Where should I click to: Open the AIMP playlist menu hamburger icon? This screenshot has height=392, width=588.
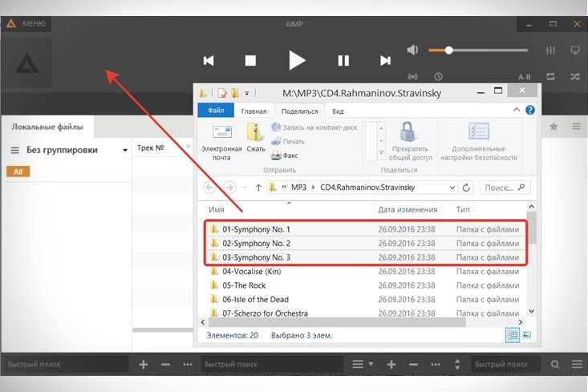pos(577,127)
